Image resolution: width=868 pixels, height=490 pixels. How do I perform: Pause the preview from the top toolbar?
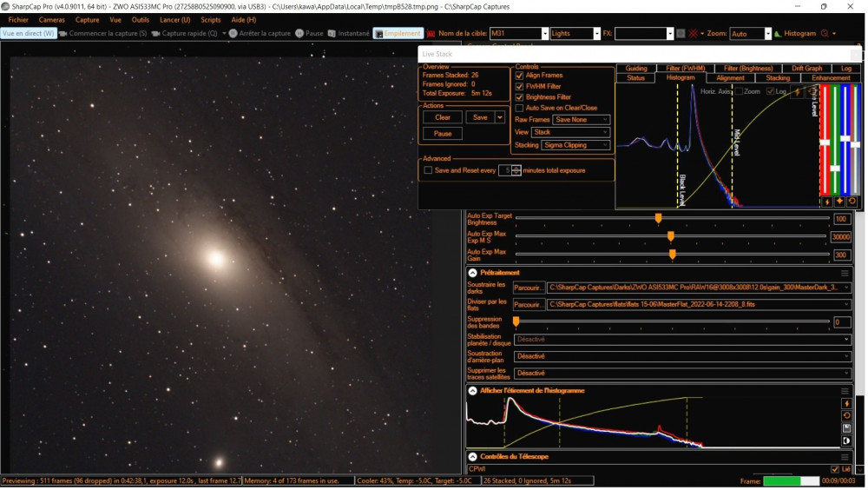click(309, 33)
